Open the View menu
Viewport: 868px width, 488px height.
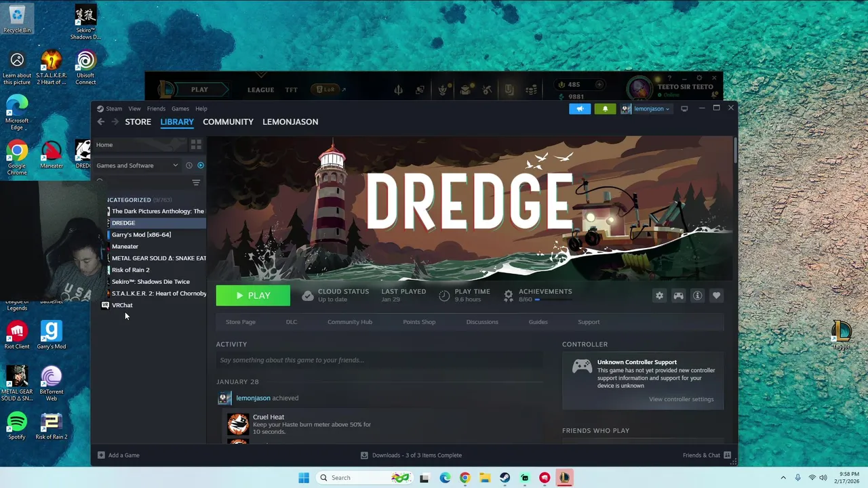pos(135,108)
